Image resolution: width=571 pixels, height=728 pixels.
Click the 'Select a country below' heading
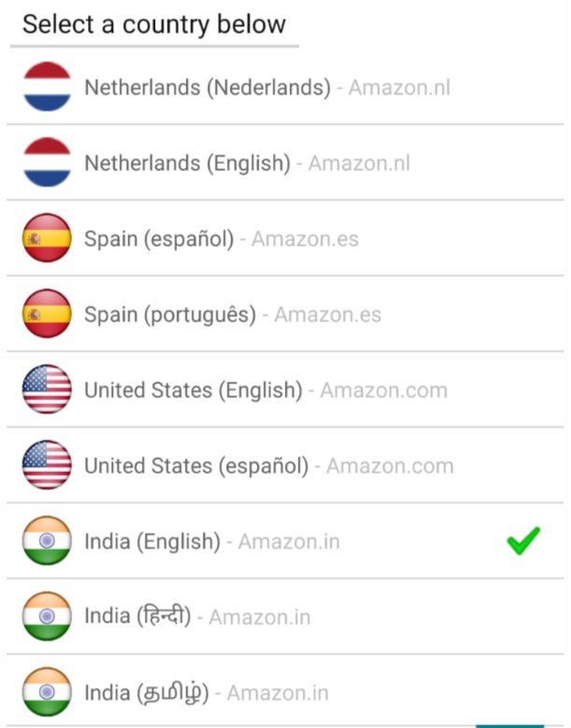click(154, 24)
